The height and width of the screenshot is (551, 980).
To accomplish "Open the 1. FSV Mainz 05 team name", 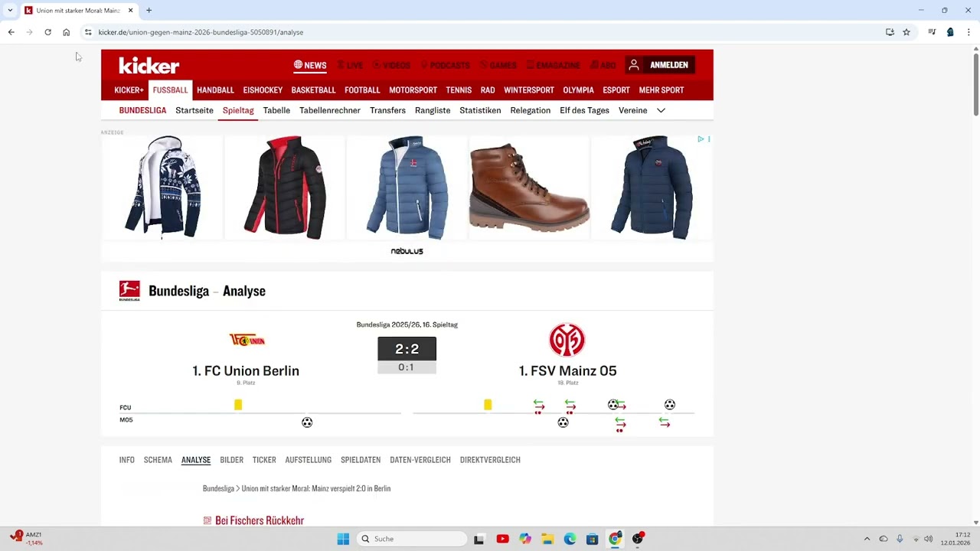I will point(567,370).
